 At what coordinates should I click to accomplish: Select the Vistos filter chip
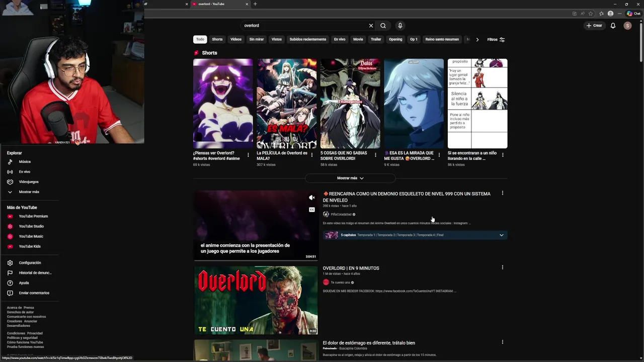[277, 39]
